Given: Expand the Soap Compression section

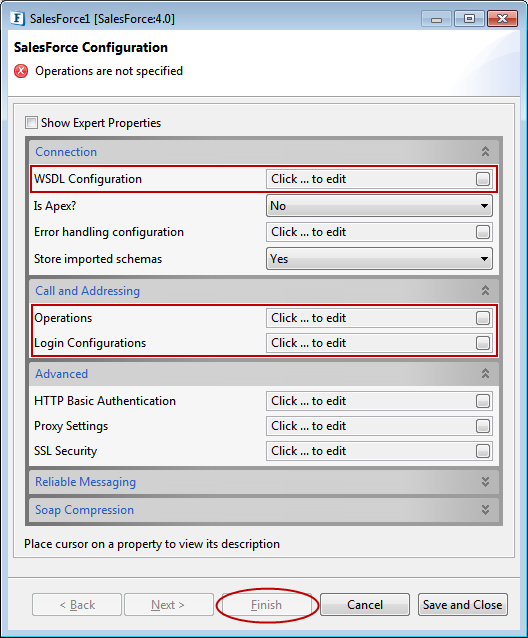Looking at the screenshot, I should click(485, 510).
